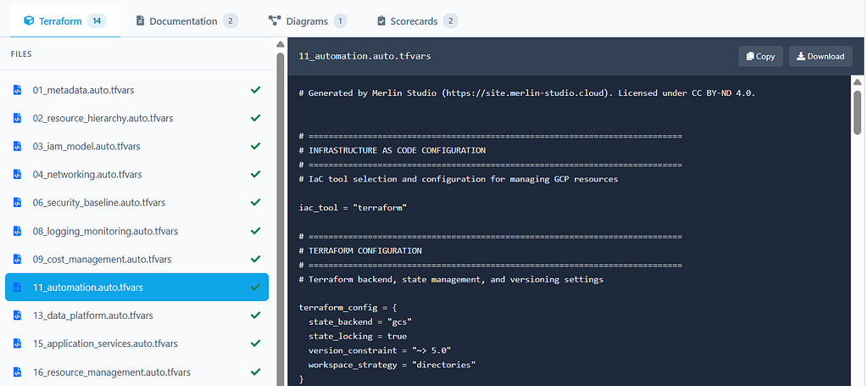The image size is (868, 386).
Task: Select 16_resource_management.auto.tfvars file
Action: pyautogui.click(x=136, y=372)
